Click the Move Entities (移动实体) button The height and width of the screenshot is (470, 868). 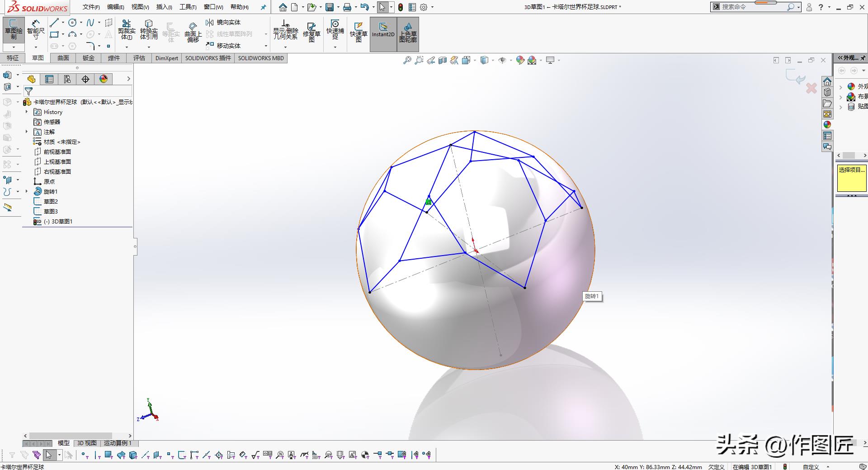pyautogui.click(x=224, y=46)
